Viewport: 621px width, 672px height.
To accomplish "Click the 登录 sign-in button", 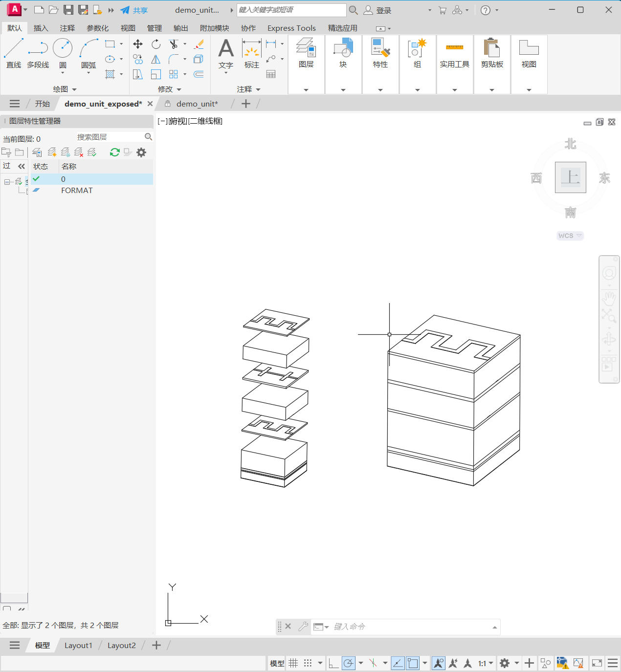I will click(x=378, y=10).
